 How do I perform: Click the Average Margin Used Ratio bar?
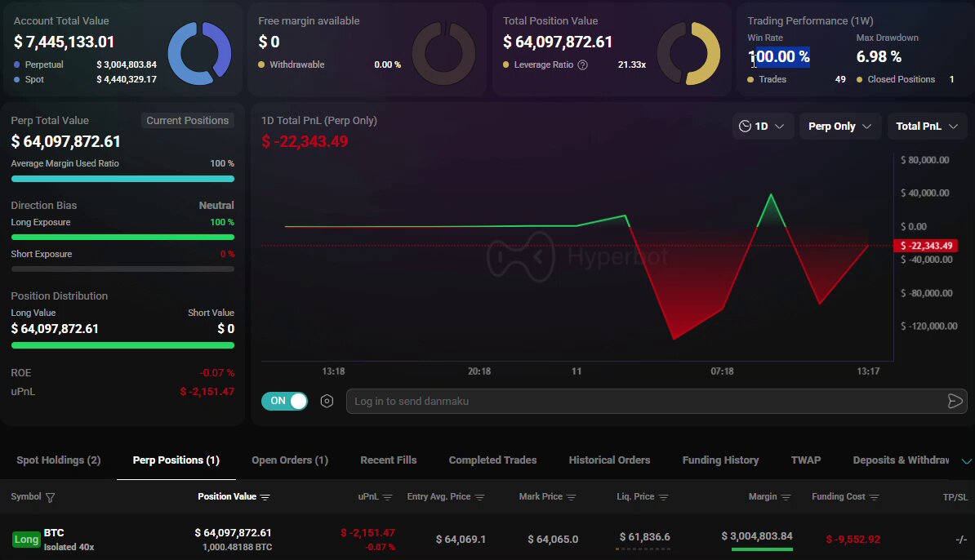tap(122, 179)
